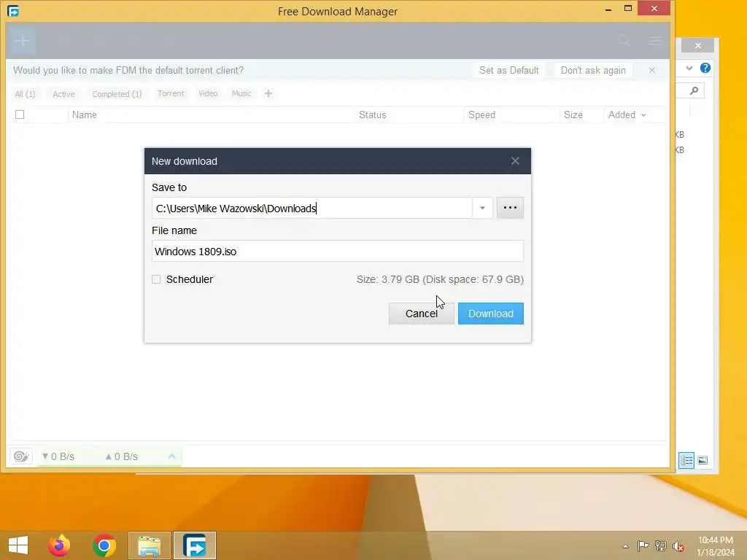Switch Explorer window to large icons view

click(x=703, y=461)
